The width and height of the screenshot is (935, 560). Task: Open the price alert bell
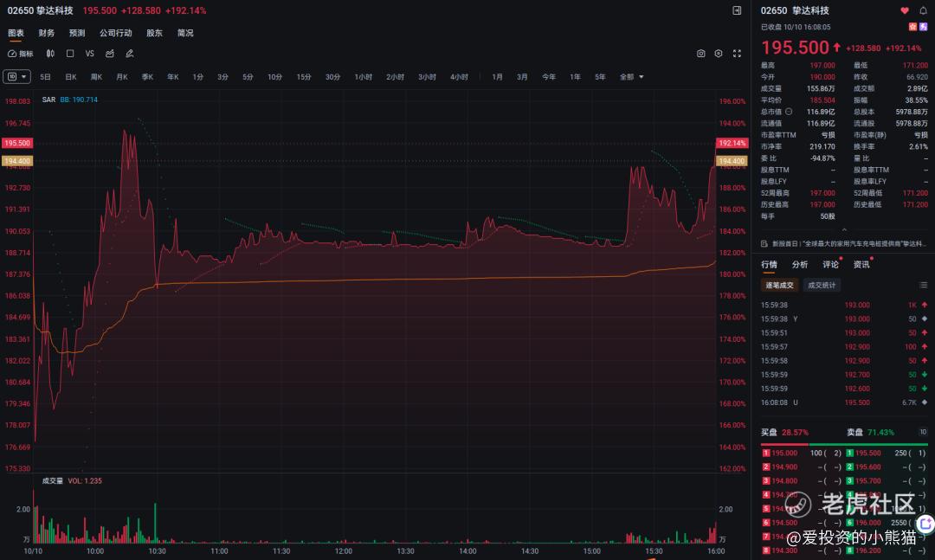(x=923, y=10)
